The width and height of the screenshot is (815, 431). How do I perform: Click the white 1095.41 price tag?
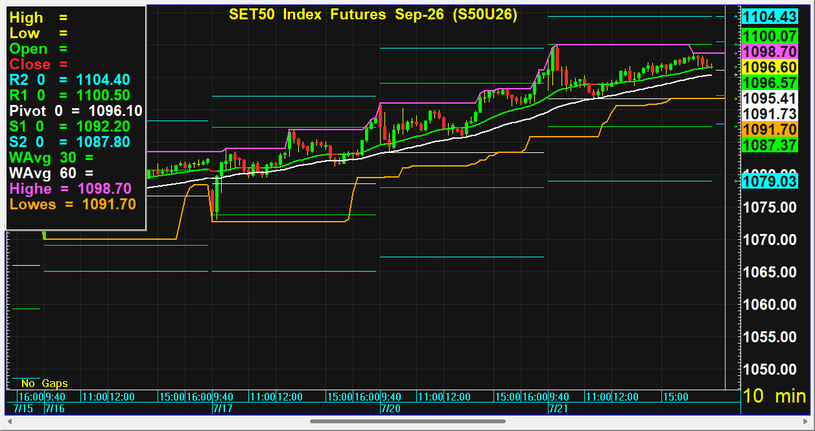[770, 98]
